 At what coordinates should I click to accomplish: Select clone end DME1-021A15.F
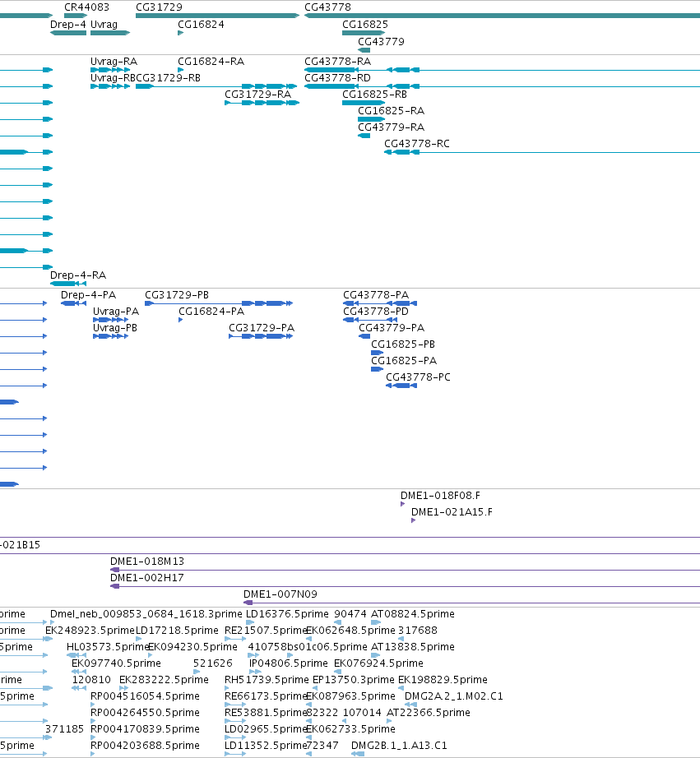[452, 512]
